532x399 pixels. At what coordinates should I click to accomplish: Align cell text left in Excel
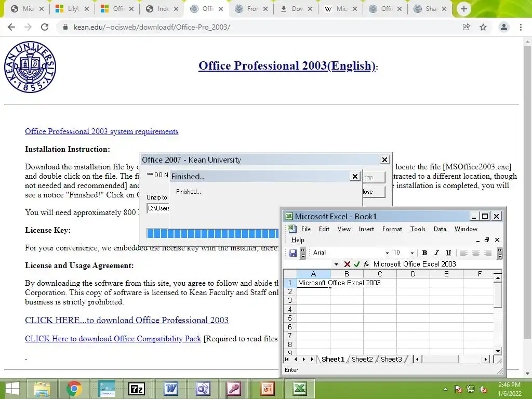464,253
